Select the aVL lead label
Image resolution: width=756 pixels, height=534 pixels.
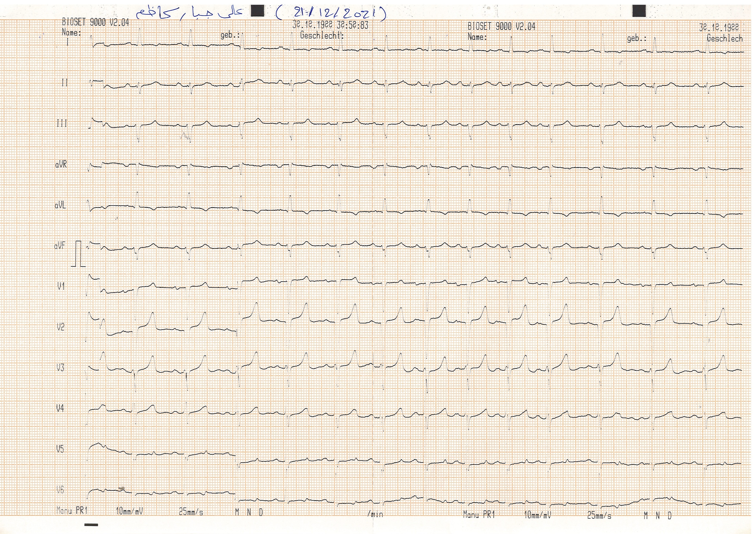click(60, 205)
